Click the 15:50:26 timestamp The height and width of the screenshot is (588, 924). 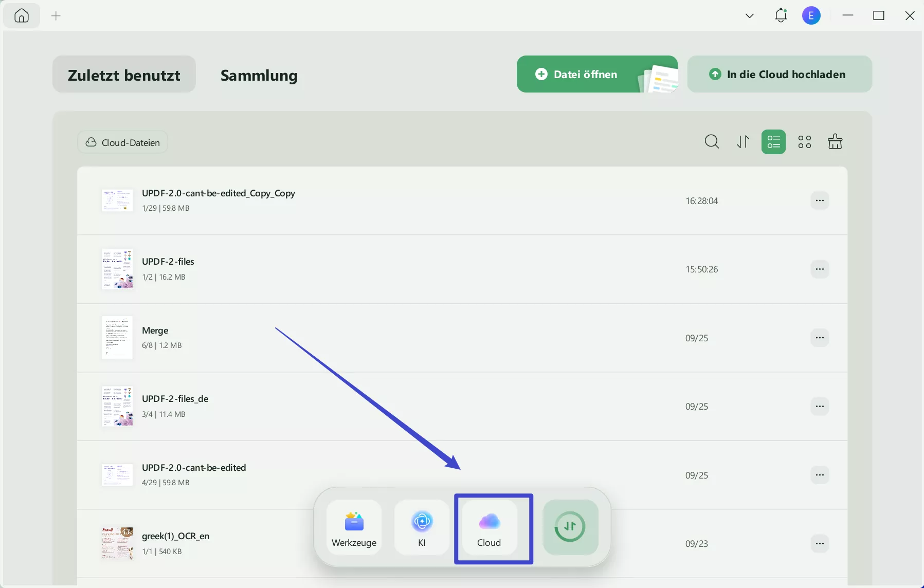tap(701, 269)
